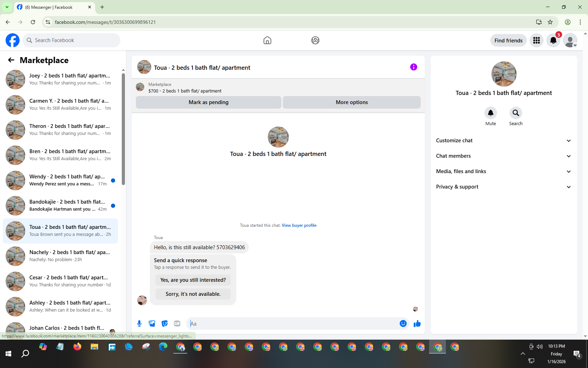The image size is (588, 368).
Task: Open the Facebook menu grid icon
Action: [x=537, y=40]
